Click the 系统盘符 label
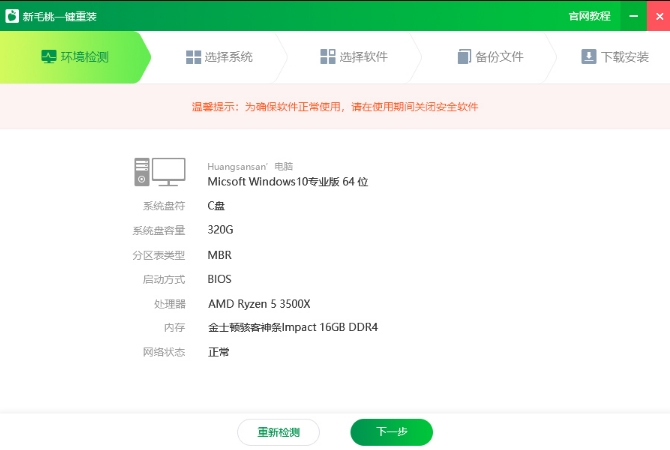The width and height of the screenshot is (670, 450). (x=164, y=206)
